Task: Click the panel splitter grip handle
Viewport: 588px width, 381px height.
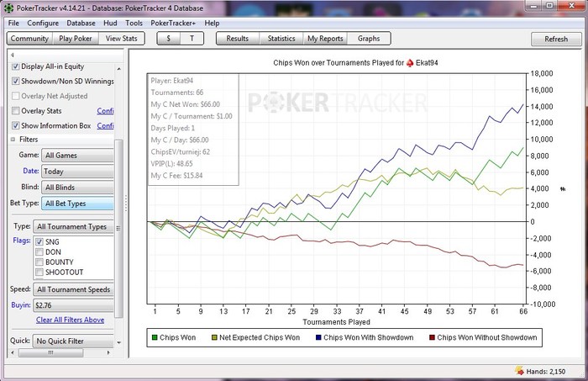Action: tap(126, 203)
